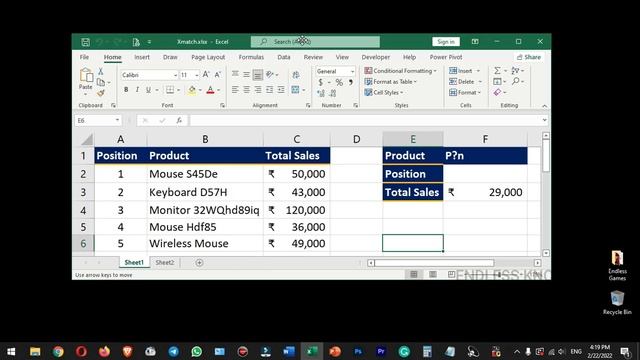Collapse the ribbon with chevron
This screenshot has width=640, height=360.
pyautogui.click(x=544, y=106)
